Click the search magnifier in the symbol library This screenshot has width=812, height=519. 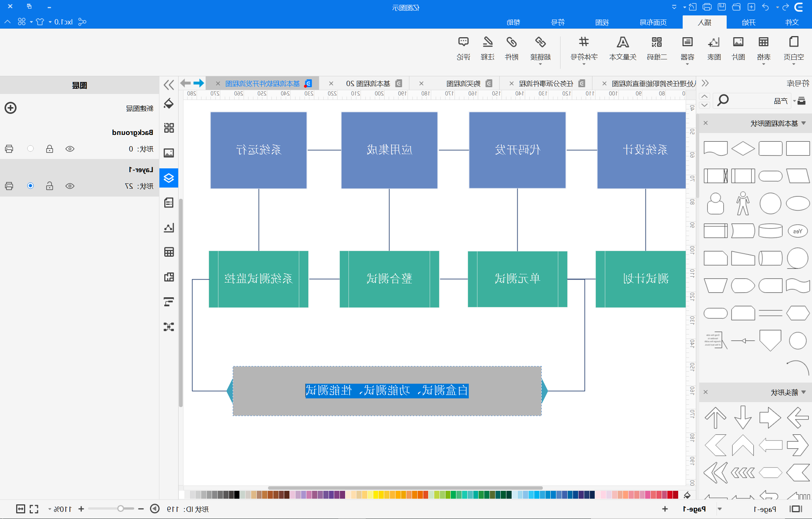point(723,100)
